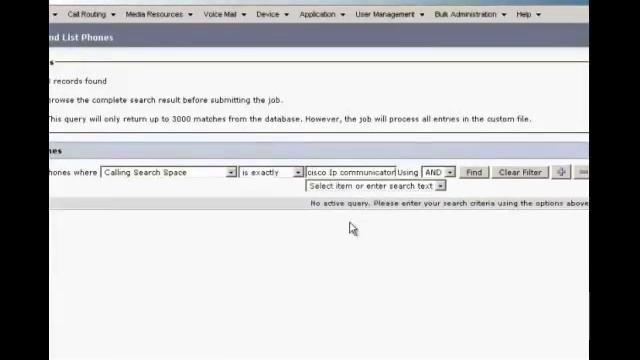Open the User Management menu
The height and width of the screenshot is (360, 640).
click(x=389, y=14)
